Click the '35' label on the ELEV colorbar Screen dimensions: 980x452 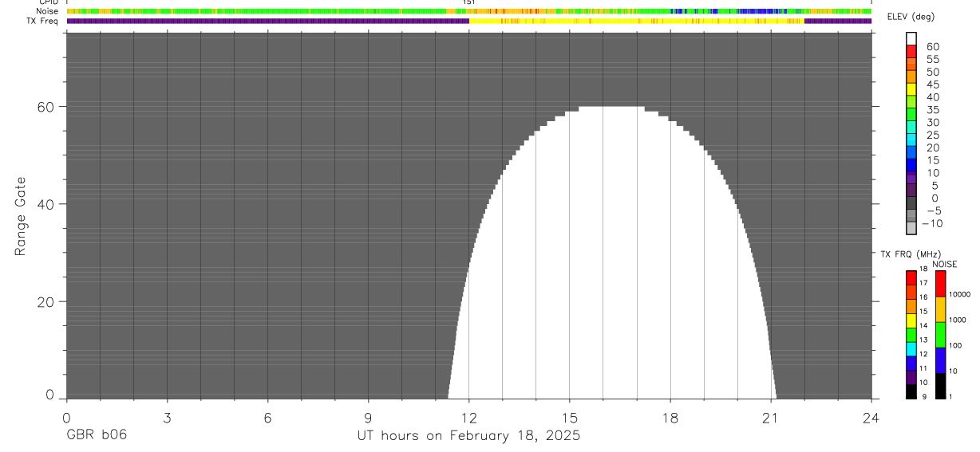pos(933,110)
